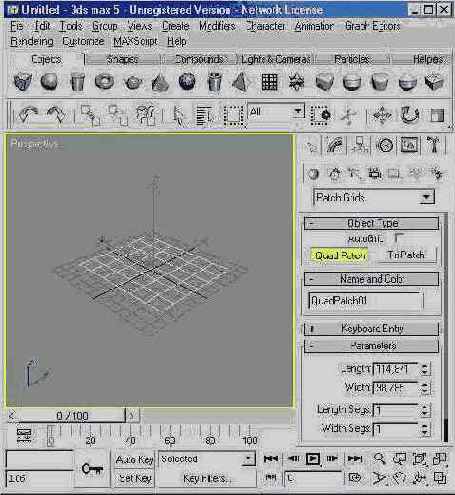Collapse the Name and Color rollout

coord(371,279)
